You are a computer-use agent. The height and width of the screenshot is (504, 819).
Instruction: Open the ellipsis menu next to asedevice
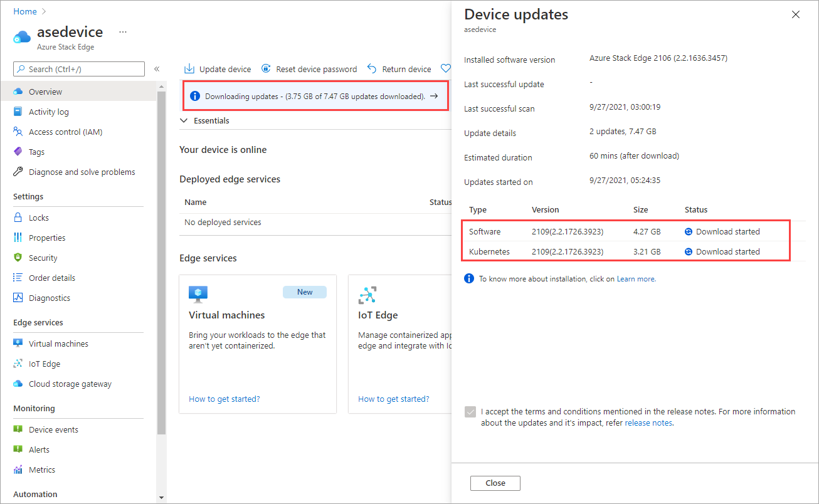tap(123, 31)
